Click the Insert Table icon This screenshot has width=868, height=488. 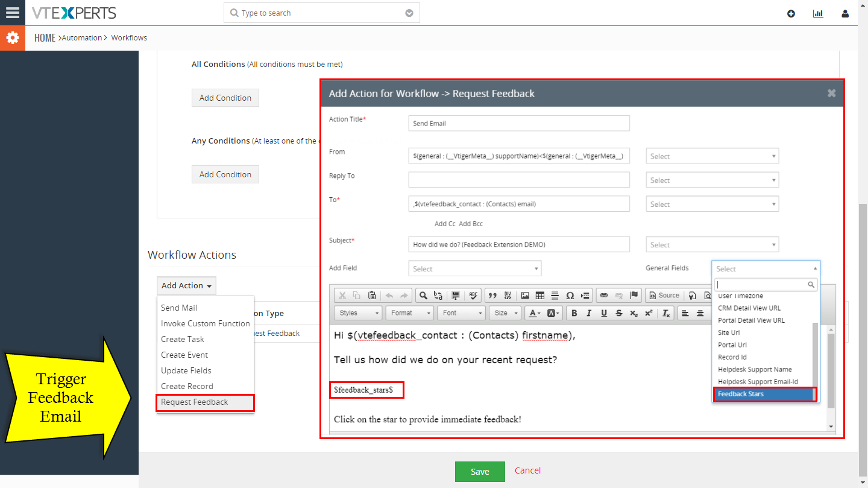click(x=540, y=296)
